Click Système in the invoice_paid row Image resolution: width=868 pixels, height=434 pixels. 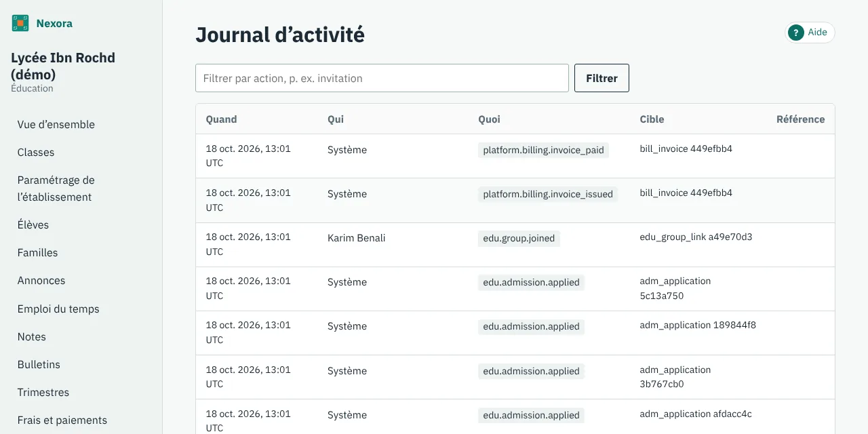(x=347, y=150)
